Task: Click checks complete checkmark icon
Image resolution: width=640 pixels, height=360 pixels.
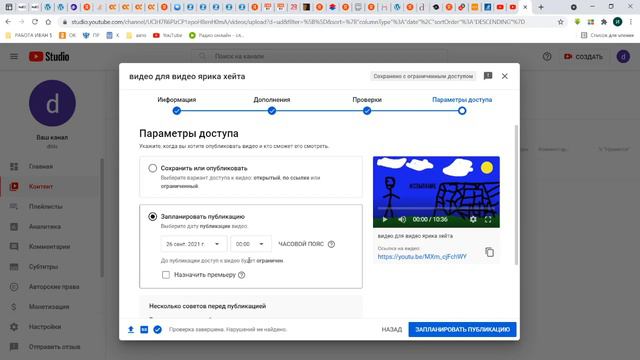Action: point(158,329)
